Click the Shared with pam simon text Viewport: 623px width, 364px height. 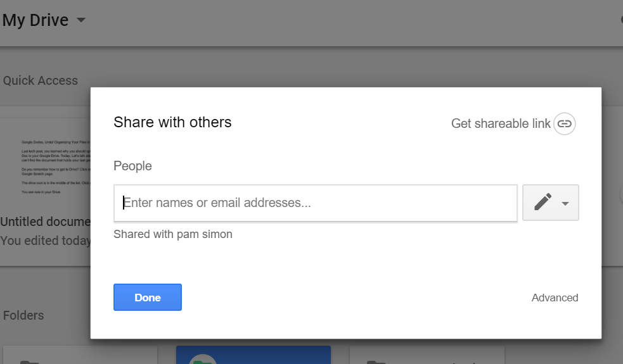point(173,234)
